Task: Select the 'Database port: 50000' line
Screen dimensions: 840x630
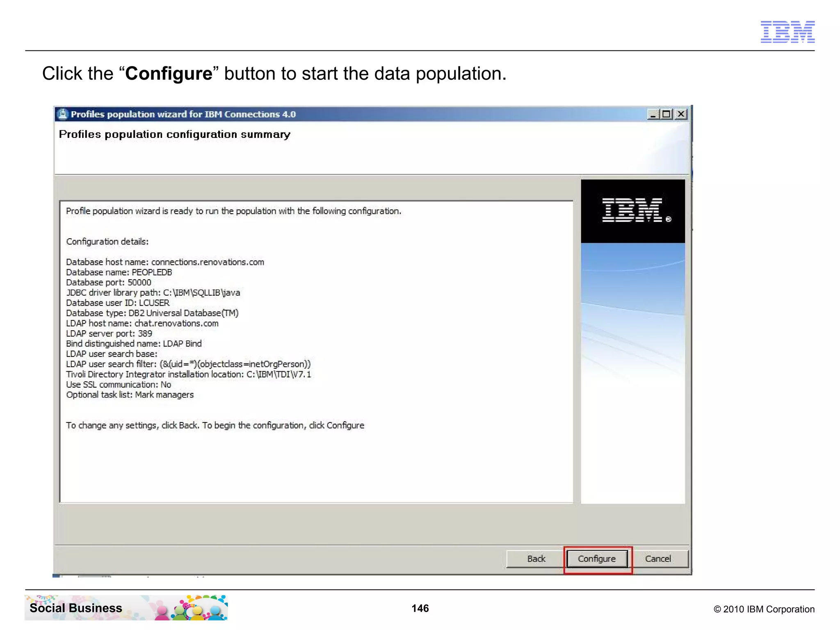Action: pos(109,283)
